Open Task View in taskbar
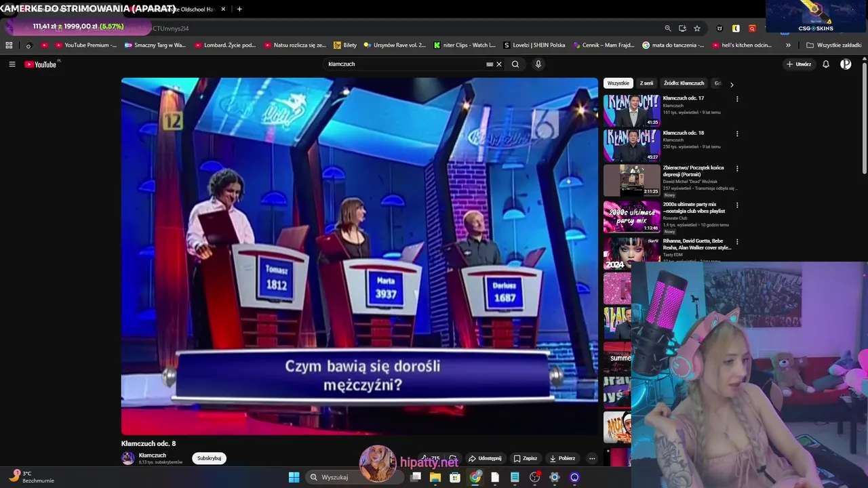Screen dimensions: 868x488 coord(416,477)
